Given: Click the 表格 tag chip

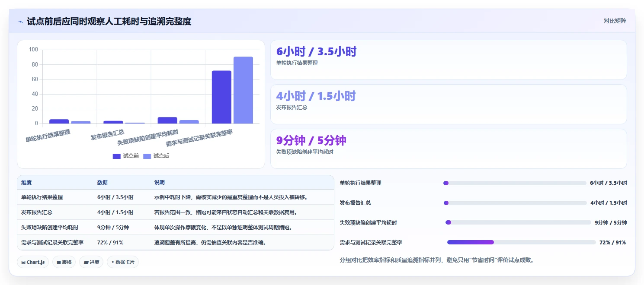Looking at the screenshot, I should coord(64,262).
